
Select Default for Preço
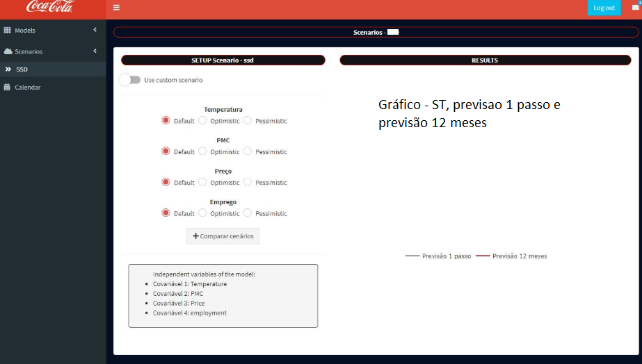pyautogui.click(x=166, y=182)
